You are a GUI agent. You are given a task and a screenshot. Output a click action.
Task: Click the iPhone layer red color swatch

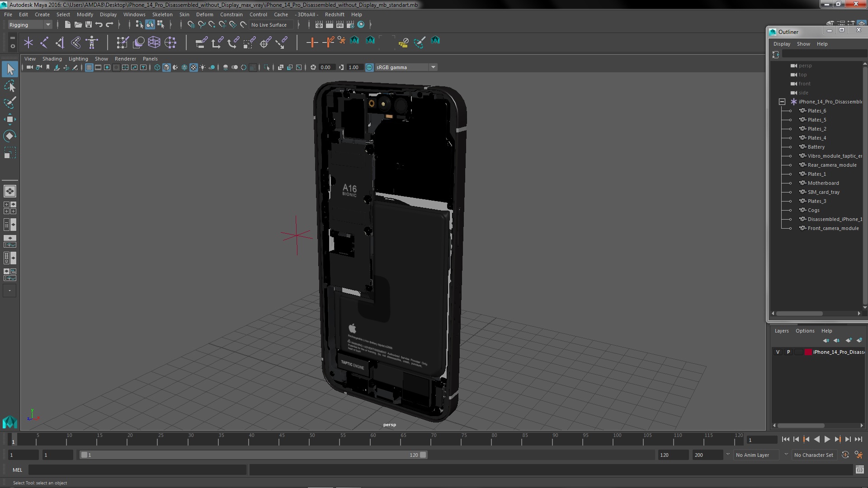click(808, 352)
